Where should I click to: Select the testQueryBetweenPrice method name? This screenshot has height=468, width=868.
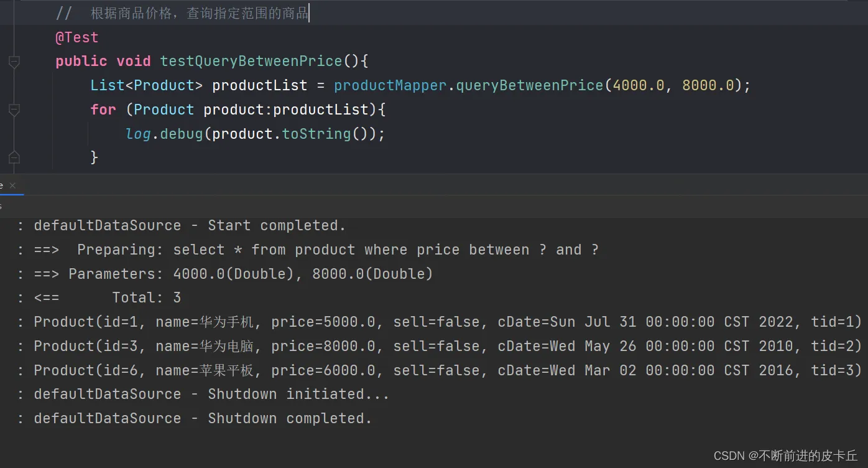pos(251,61)
